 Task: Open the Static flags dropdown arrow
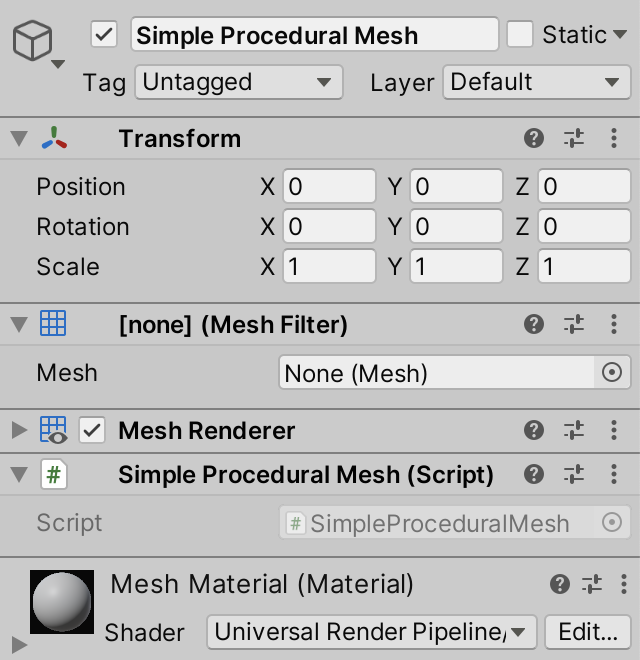pyautogui.click(x=620, y=34)
